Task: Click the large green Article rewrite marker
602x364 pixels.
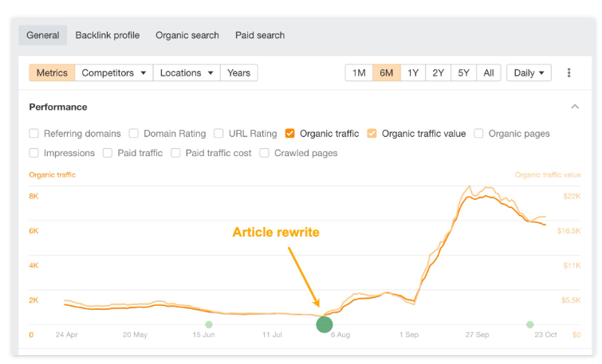Action: point(325,324)
